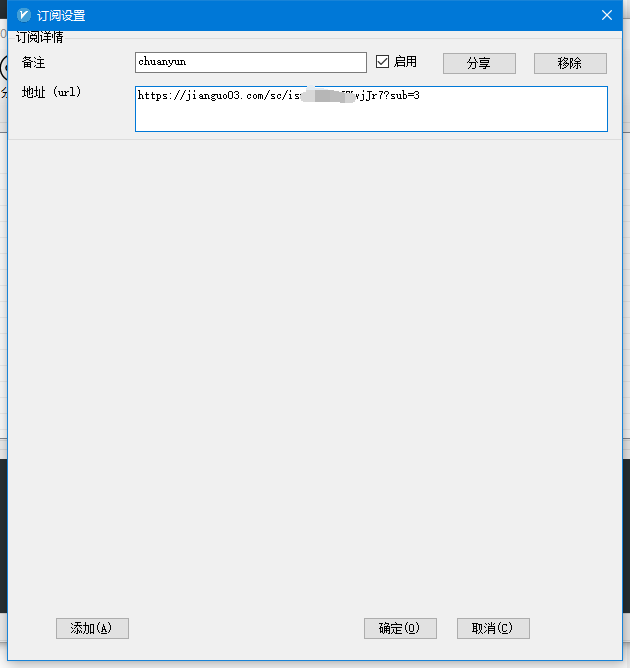Viewport: 630px width, 668px height.
Task: Click the 订阅详情 group heading
Action: click(x=39, y=38)
